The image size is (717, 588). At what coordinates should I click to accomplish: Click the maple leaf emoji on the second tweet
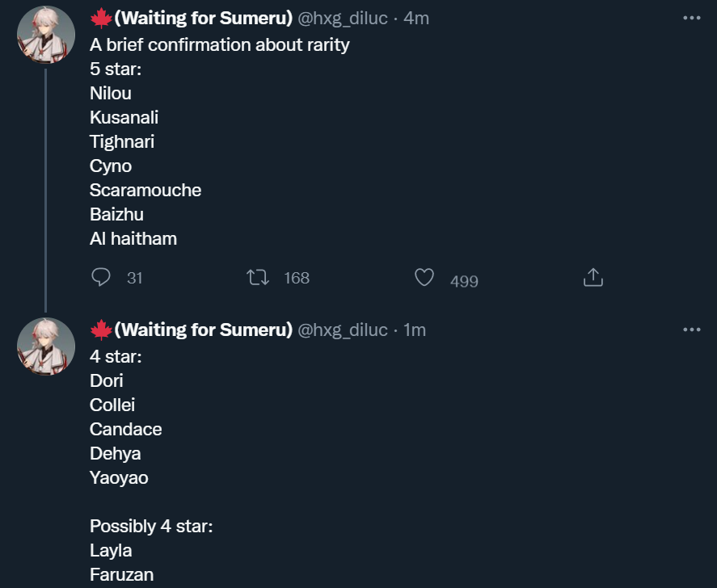100,330
